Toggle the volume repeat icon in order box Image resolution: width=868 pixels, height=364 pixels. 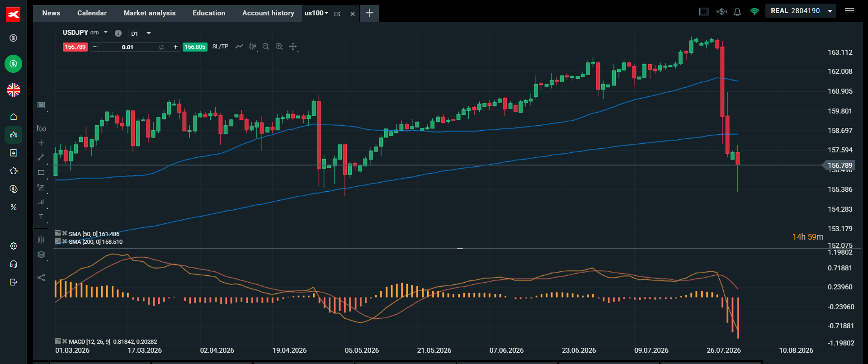point(161,47)
